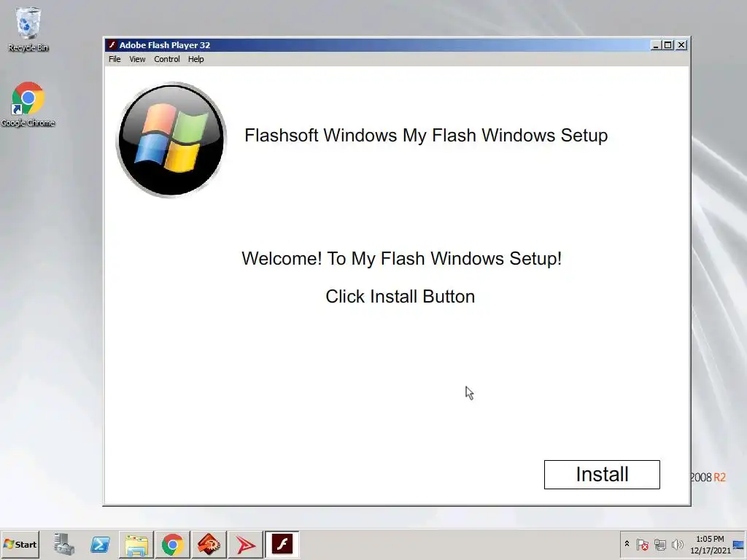The image size is (747, 560).
Task: Show hidden system tray icons
Action: 627,544
